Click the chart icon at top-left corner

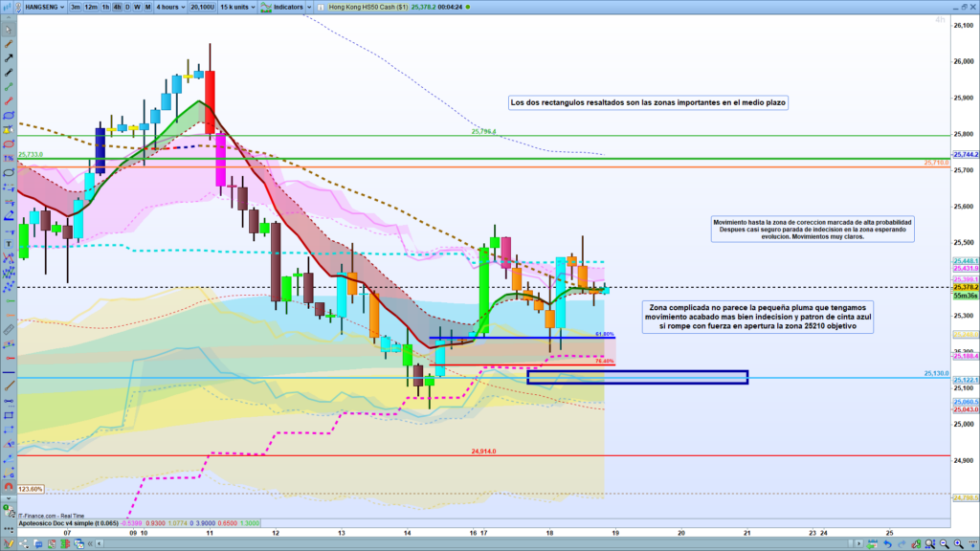tap(7, 7)
